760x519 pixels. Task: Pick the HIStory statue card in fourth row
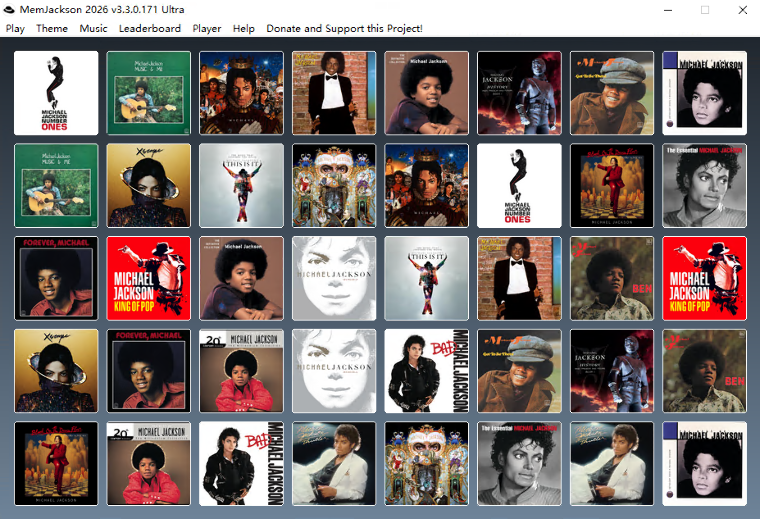point(612,371)
